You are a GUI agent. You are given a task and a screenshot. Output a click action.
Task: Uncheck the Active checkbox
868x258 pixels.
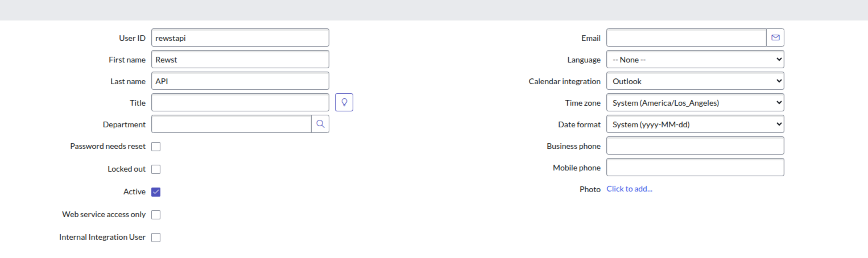[x=156, y=192]
